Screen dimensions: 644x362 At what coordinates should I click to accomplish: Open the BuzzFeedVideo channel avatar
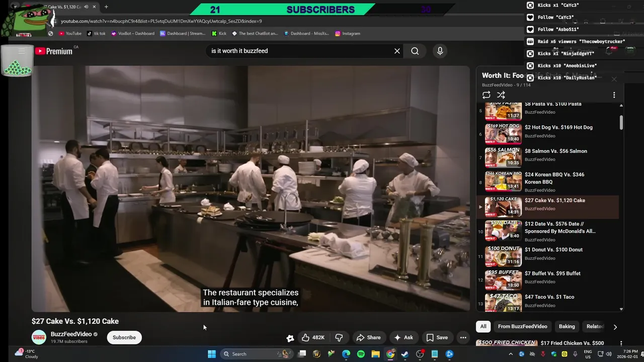[39, 337]
